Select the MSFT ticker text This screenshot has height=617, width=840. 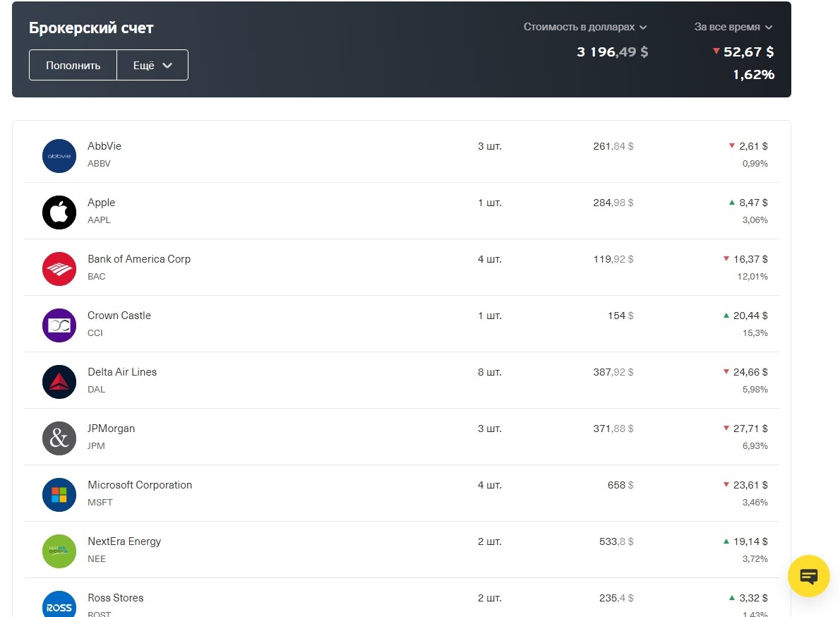100,503
